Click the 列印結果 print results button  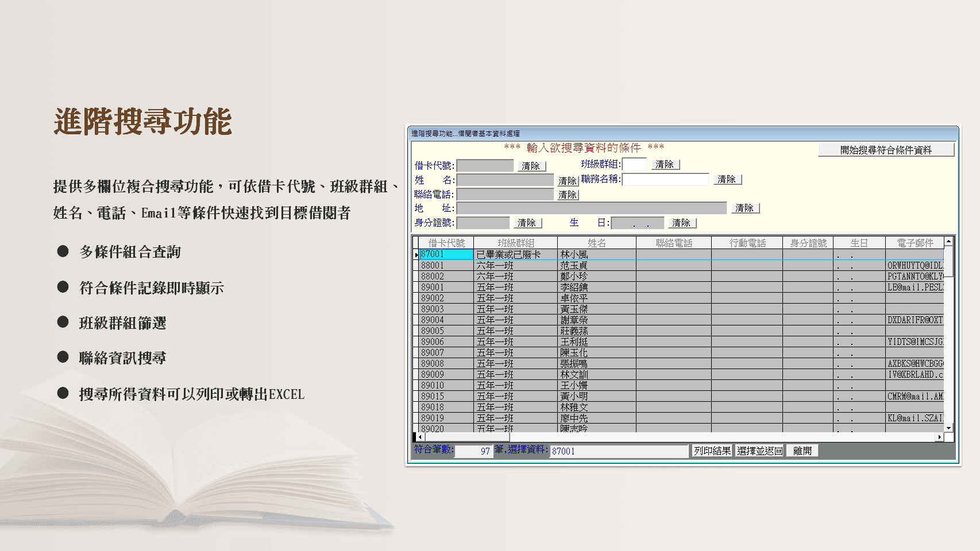pos(711,450)
